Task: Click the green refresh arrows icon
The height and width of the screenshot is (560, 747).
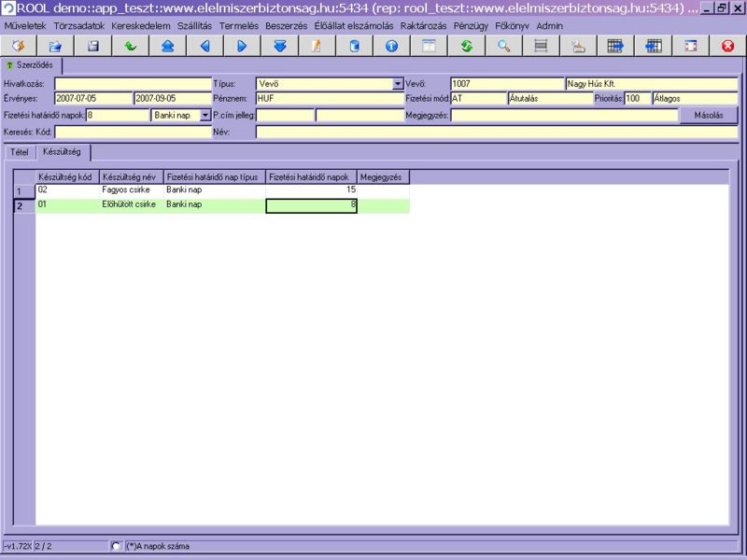Action: 466,46
